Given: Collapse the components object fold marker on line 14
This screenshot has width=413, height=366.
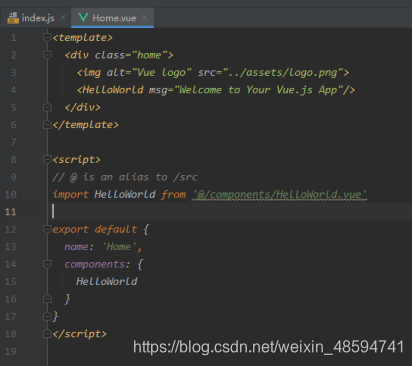Looking at the screenshot, I should (x=47, y=264).
